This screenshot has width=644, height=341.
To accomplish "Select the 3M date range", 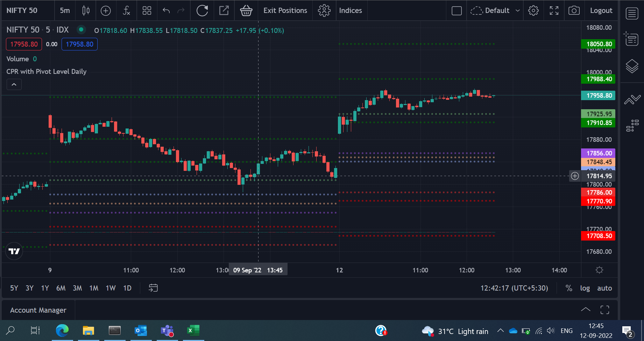I will pyautogui.click(x=77, y=288).
